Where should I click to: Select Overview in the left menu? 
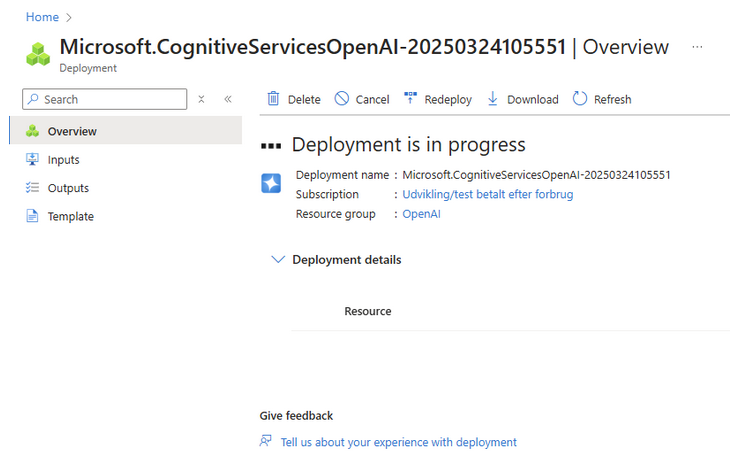pyautogui.click(x=72, y=131)
